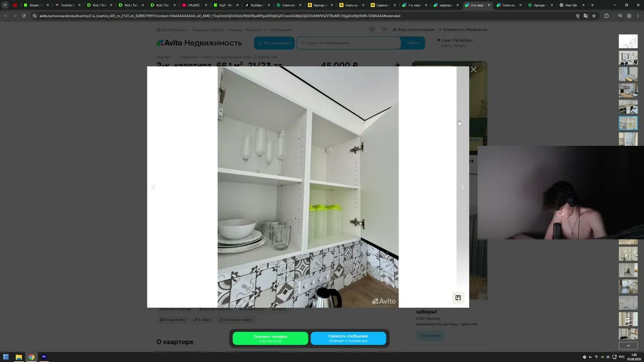Select the first thumbnail in gallery strip
644x362 pixels.
coord(628,41)
